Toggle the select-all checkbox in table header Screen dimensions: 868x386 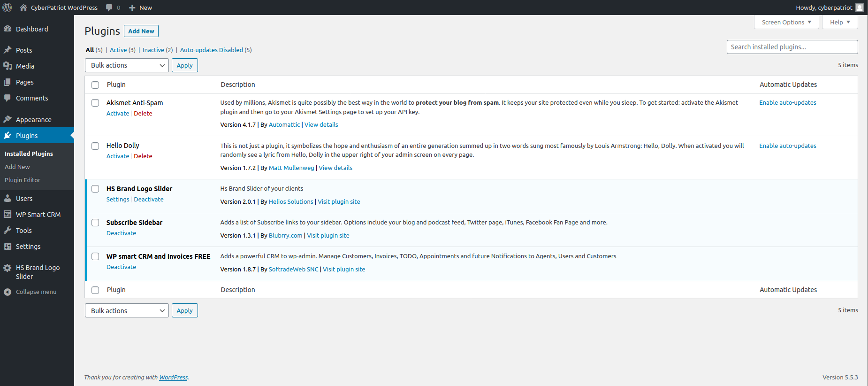tap(95, 85)
